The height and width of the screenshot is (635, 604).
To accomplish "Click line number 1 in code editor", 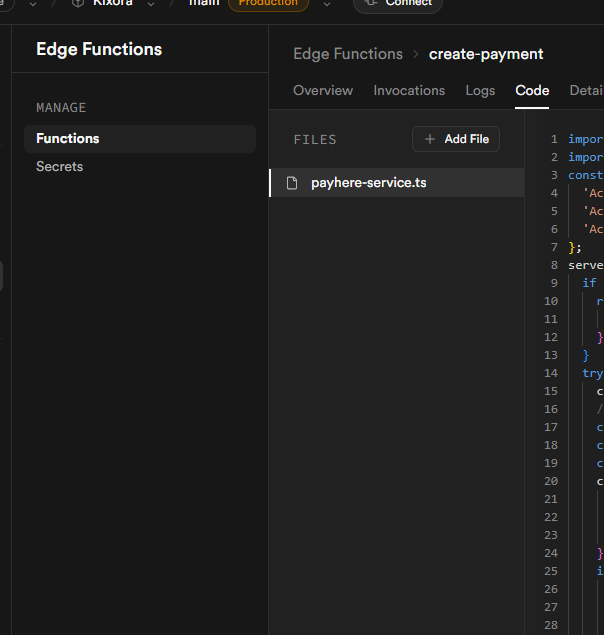I will (554, 139).
